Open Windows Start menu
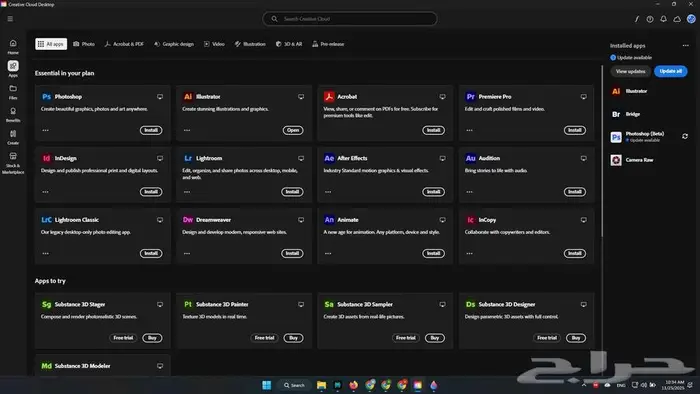Image resolution: width=700 pixels, height=394 pixels. coord(267,385)
